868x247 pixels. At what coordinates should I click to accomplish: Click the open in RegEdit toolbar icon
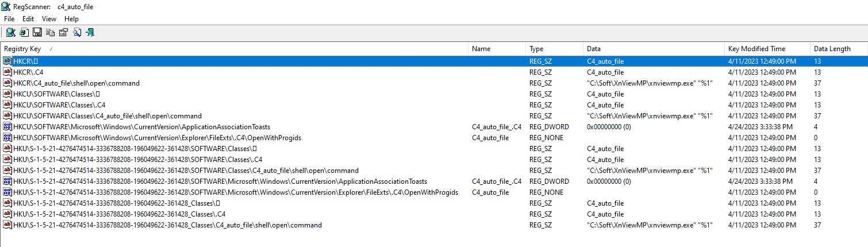24,32
